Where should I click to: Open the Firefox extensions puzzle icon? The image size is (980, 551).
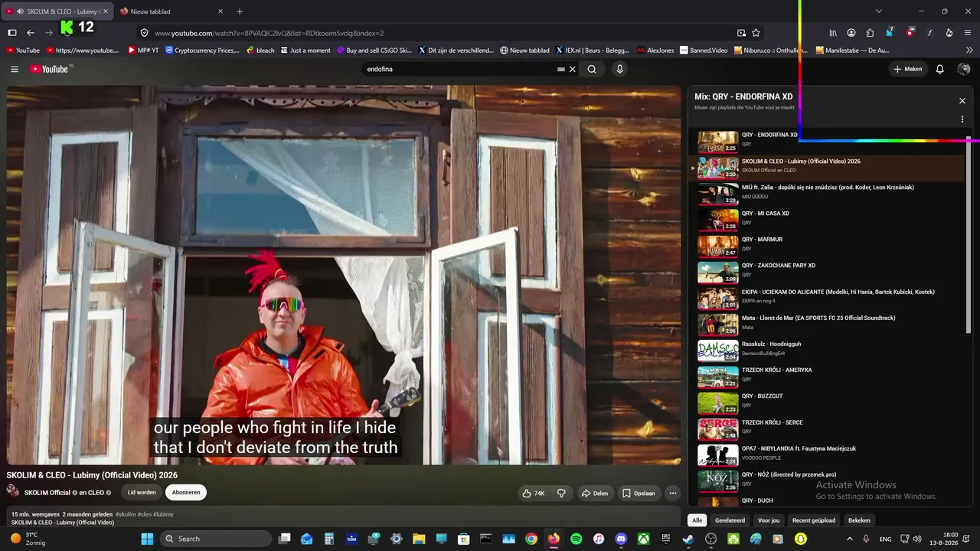(870, 33)
